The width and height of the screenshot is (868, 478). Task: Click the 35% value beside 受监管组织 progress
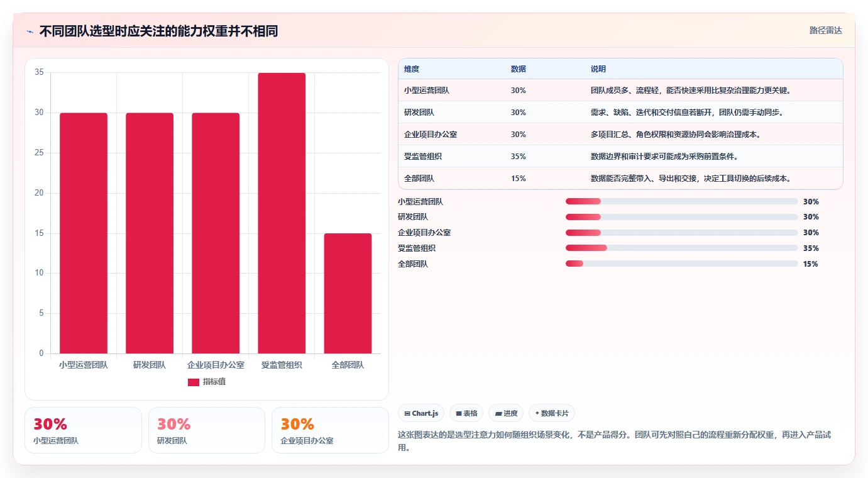point(811,248)
